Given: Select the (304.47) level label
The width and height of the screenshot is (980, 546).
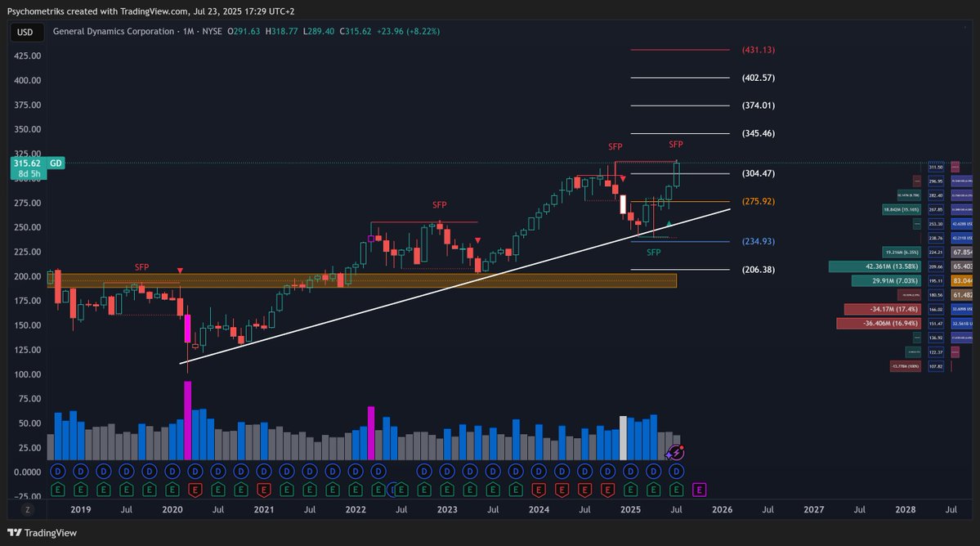Looking at the screenshot, I should tap(758, 173).
